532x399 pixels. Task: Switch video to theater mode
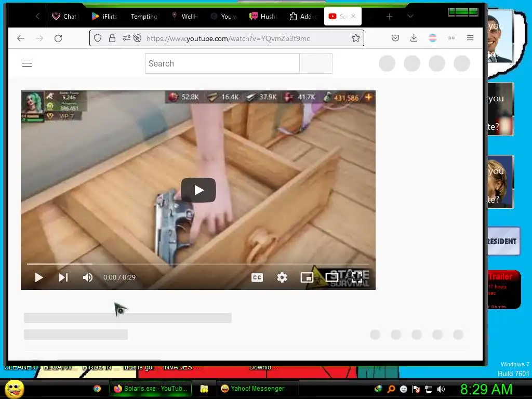[332, 277]
